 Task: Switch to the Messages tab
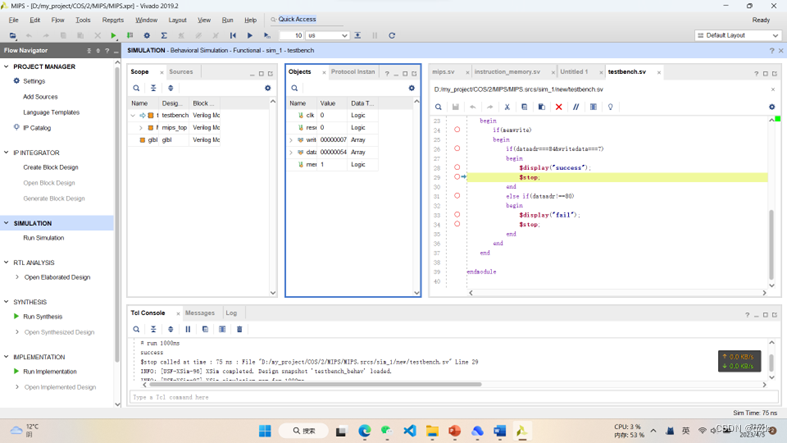pyautogui.click(x=200, y=313)
